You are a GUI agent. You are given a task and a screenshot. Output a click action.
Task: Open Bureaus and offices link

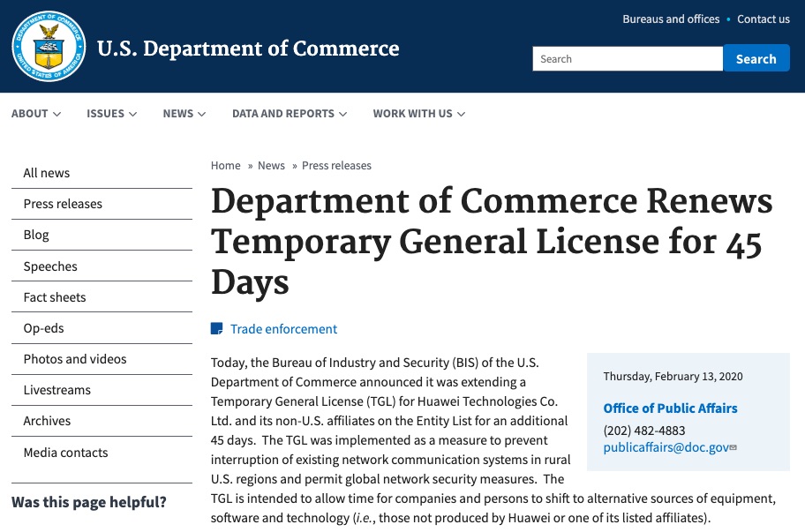(671, 19)
